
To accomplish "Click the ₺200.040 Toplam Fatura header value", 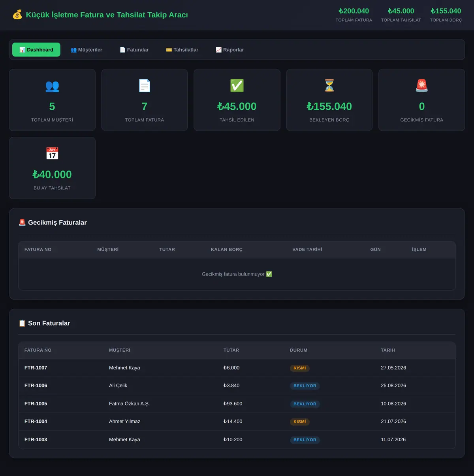I will 354,11.
